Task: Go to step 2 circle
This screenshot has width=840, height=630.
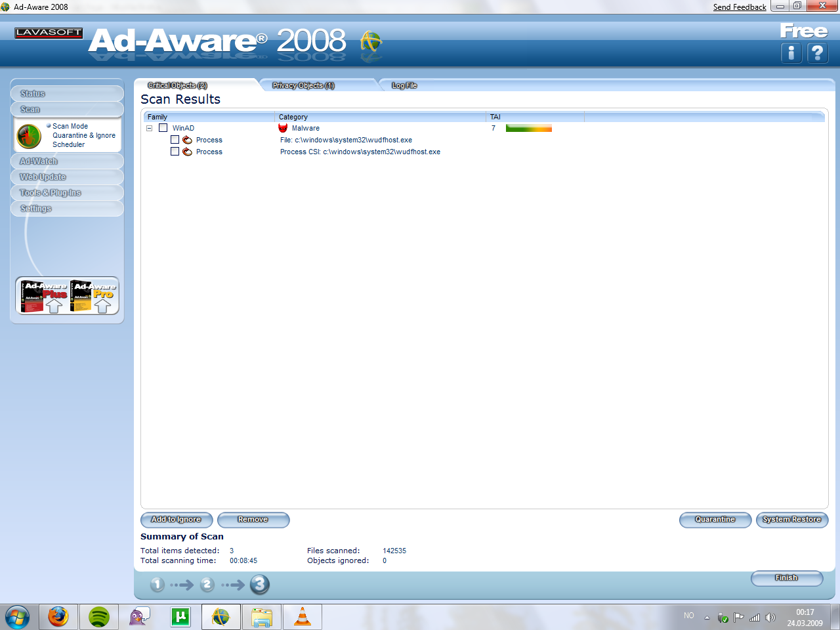Action: (x=207, y=584)
